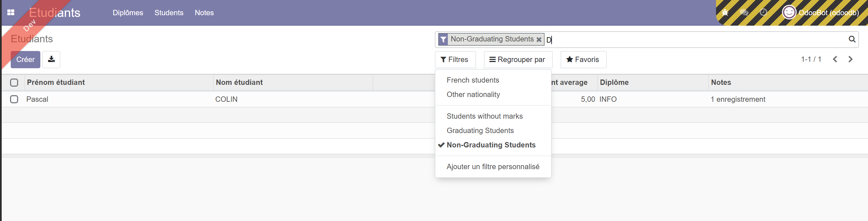Open the Diplômes menu
This screenshot has width=868, height=221.
pyautogui.click(x=128, y=13)
